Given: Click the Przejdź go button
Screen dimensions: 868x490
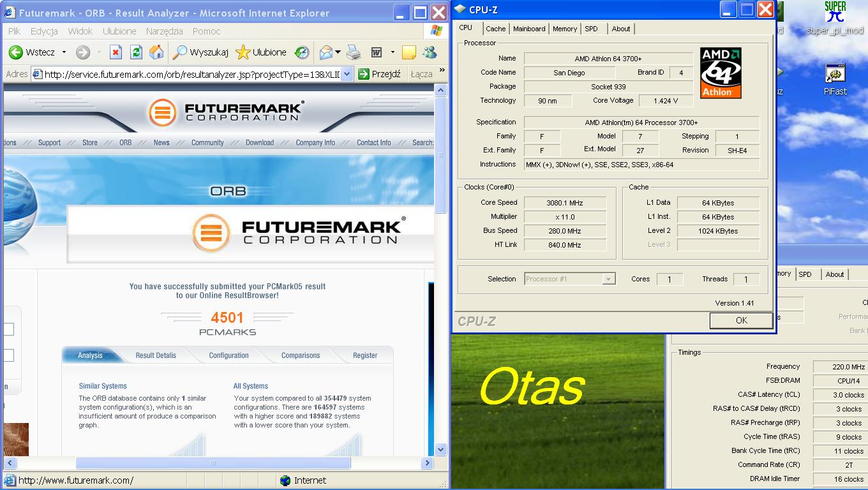Looking at the screenshot, I should (379, 74).
